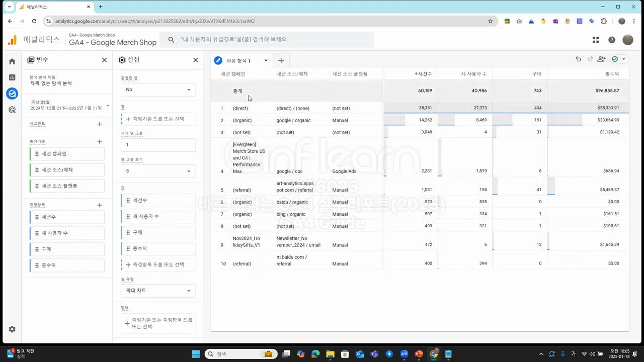Click 측정항목 드롭 또는 선택 under 값
Image resolution: width=644 pixels, height=362 pixels.
click(158, 264)
